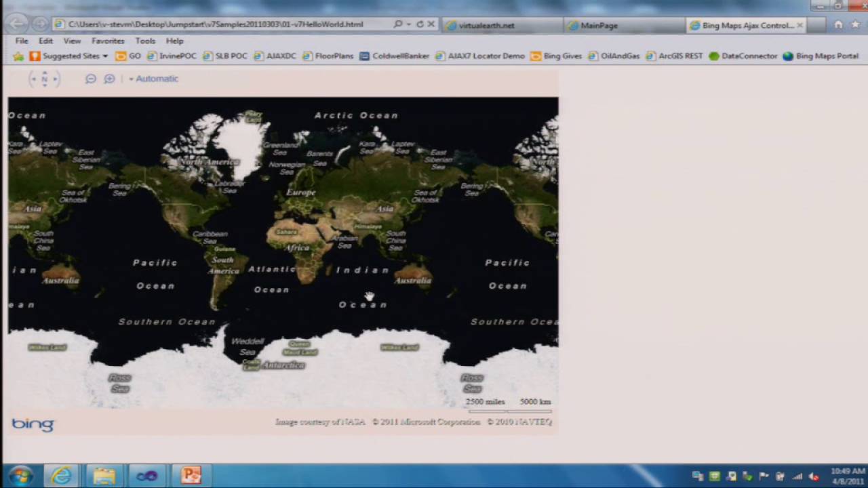Open Windows Start button
This screenshot has width=868, height=488.
[20, 476]
